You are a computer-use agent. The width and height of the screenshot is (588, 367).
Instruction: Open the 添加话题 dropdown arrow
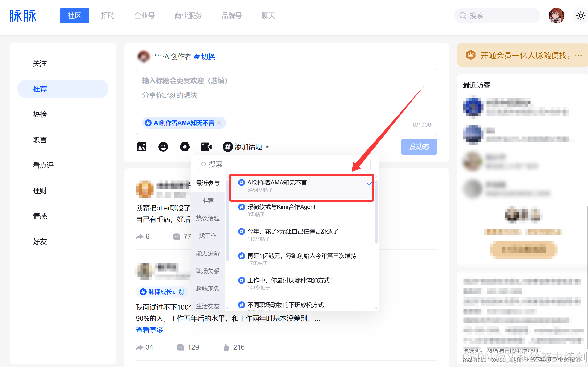[x=267, y=147]
